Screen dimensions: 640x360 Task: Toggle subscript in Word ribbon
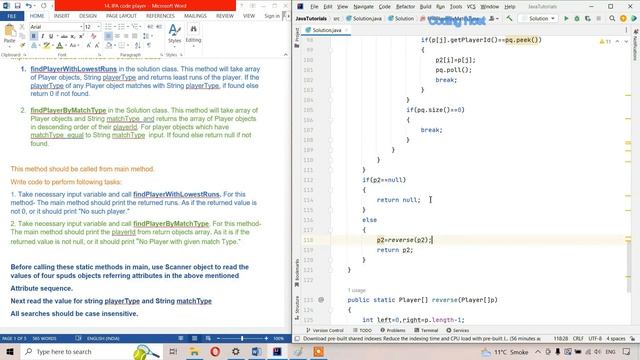73,36
